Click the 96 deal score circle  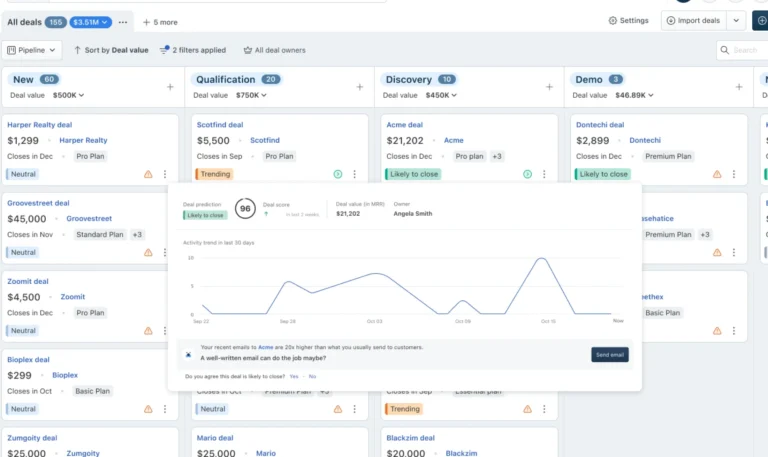pos(245,209)
